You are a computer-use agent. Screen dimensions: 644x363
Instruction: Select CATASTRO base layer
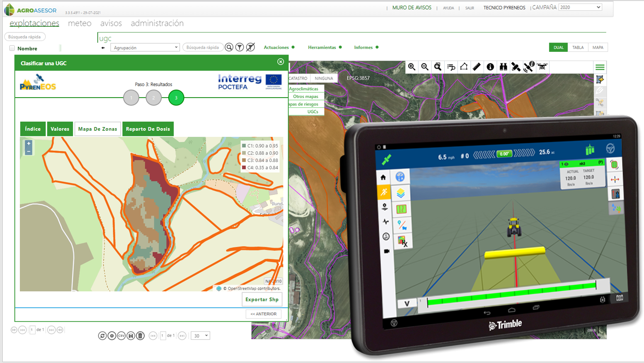click(x=299, y=78)
